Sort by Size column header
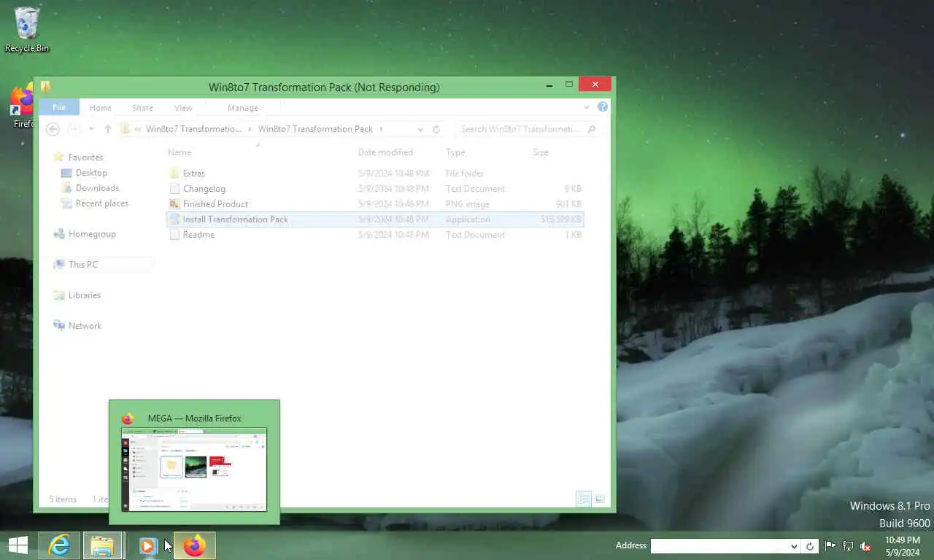This screenshot has width=934, height=560. click(x=541, y=152)
